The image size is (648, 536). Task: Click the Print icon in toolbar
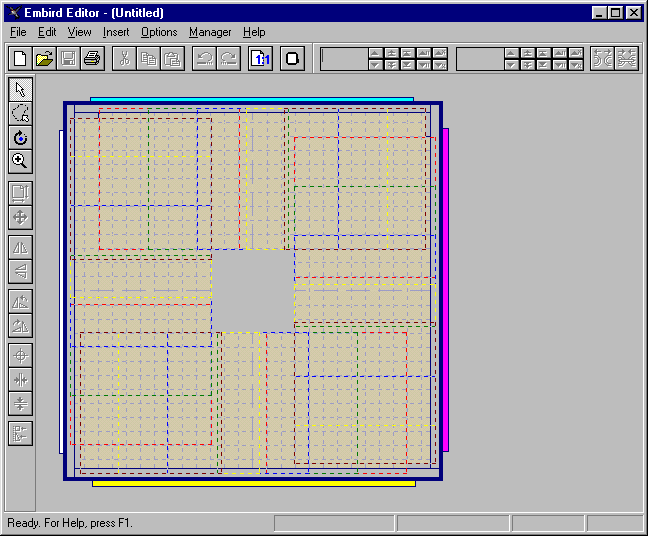92,58
